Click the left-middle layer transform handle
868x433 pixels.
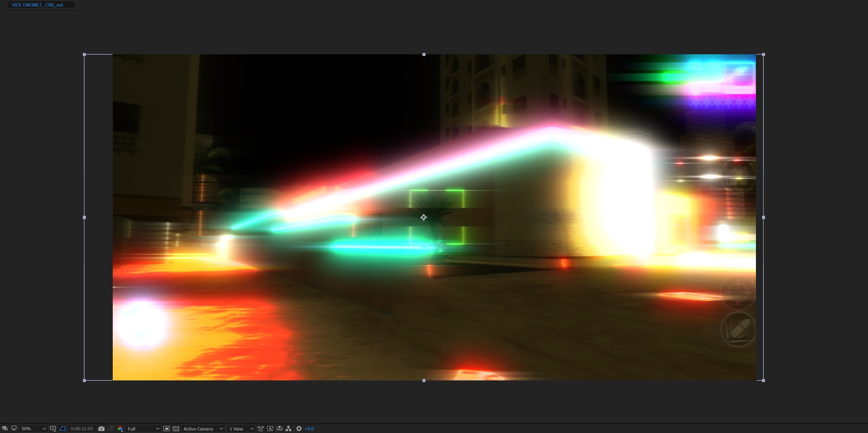85,218
